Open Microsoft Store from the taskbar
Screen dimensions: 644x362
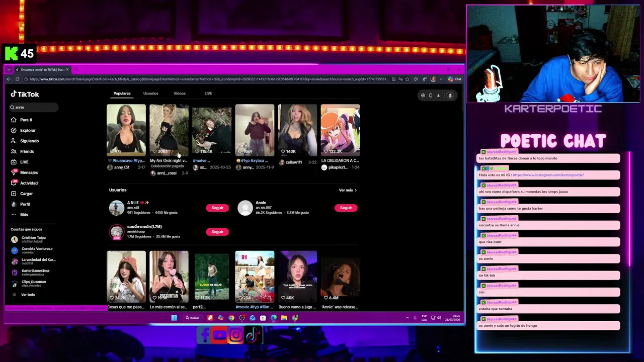point(263,318)
